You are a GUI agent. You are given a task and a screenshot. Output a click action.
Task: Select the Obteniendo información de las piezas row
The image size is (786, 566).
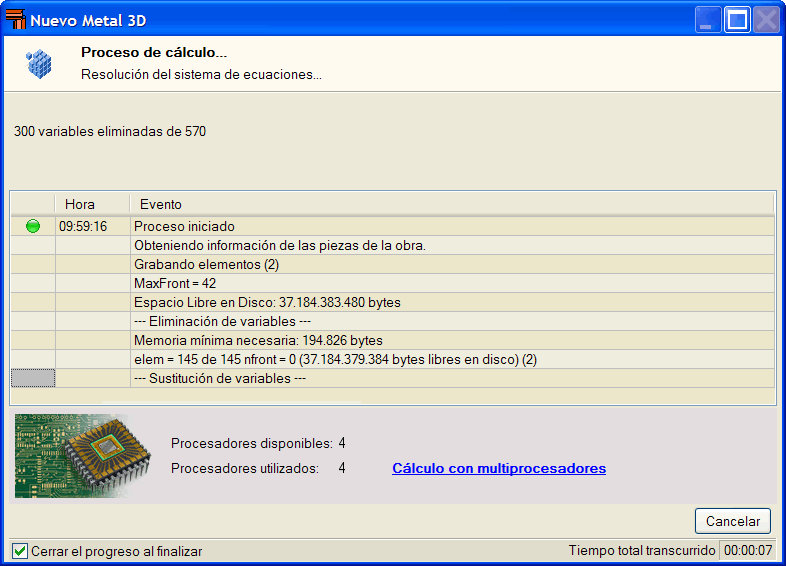tap(392, 246)
